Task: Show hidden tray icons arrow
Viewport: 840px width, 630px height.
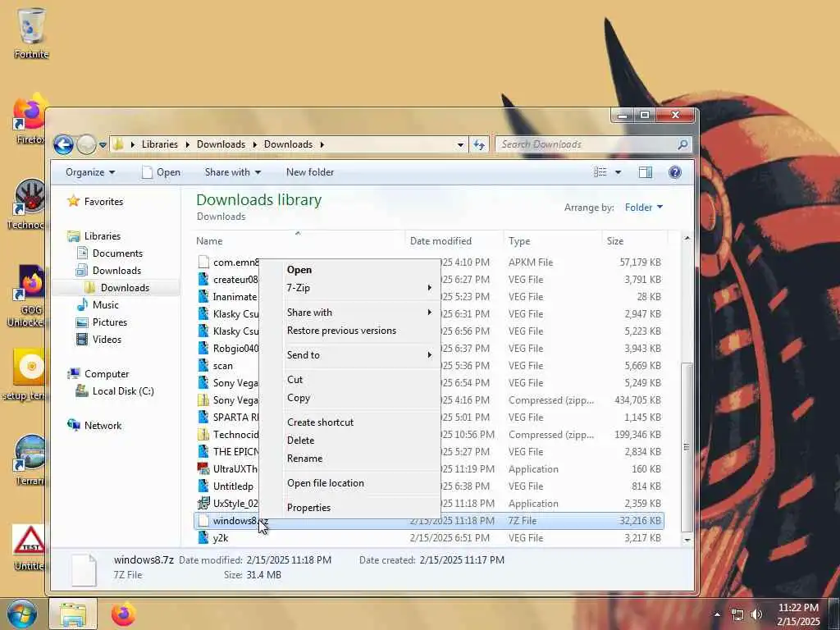Action: pyautogui.click(x=717, y=614)
